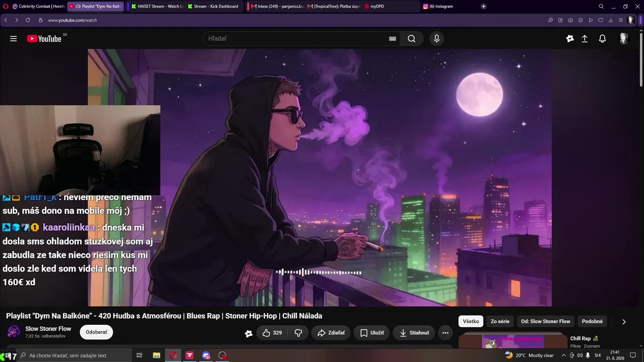
Task: Dislike the video
Action: (298, 333)
